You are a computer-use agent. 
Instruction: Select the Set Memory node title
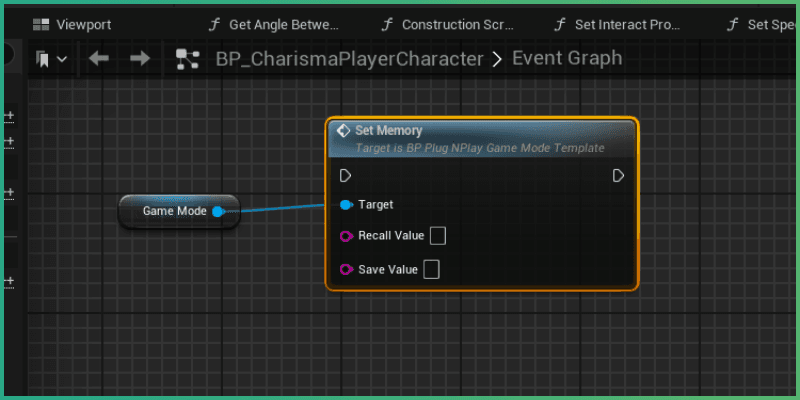tap(389, 131)
